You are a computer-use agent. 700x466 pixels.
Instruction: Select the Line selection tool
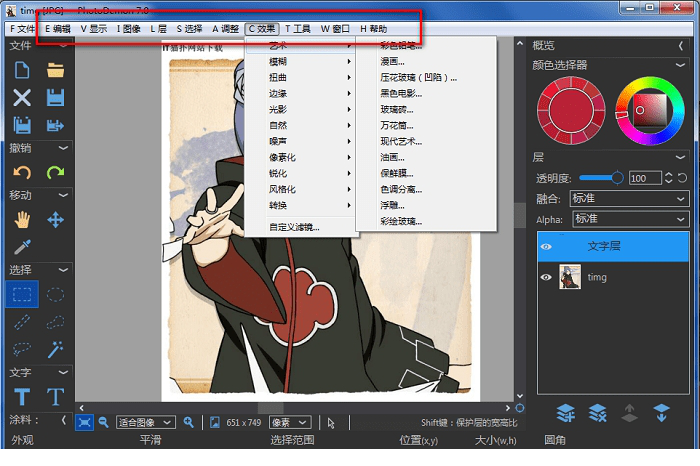tap(22, 322)
